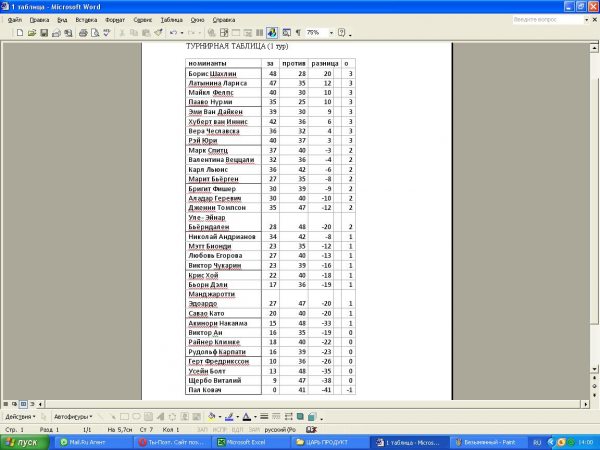This screenshot has width=600, height=450.
Task: Save the document with the floppy icon
Action: tap(42, 33)
